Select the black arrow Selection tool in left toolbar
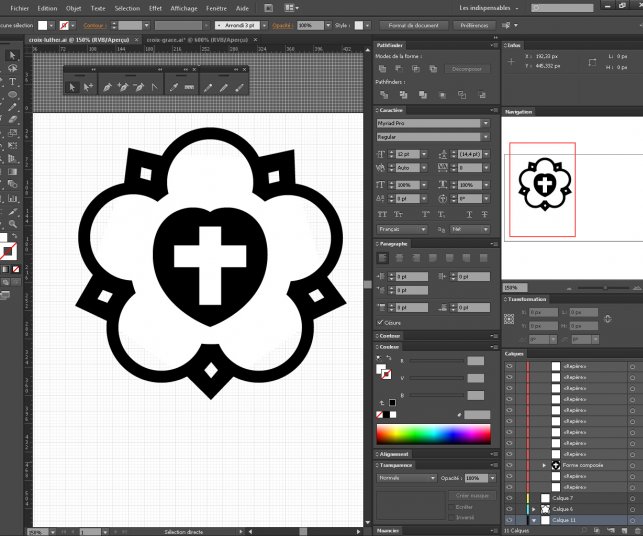Viewport: 643px width, 536px height. click(12, 55)
